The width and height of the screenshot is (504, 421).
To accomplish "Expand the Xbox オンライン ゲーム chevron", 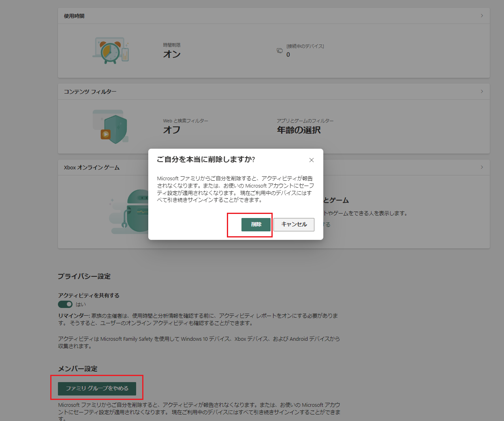I will tap(482, 167).
